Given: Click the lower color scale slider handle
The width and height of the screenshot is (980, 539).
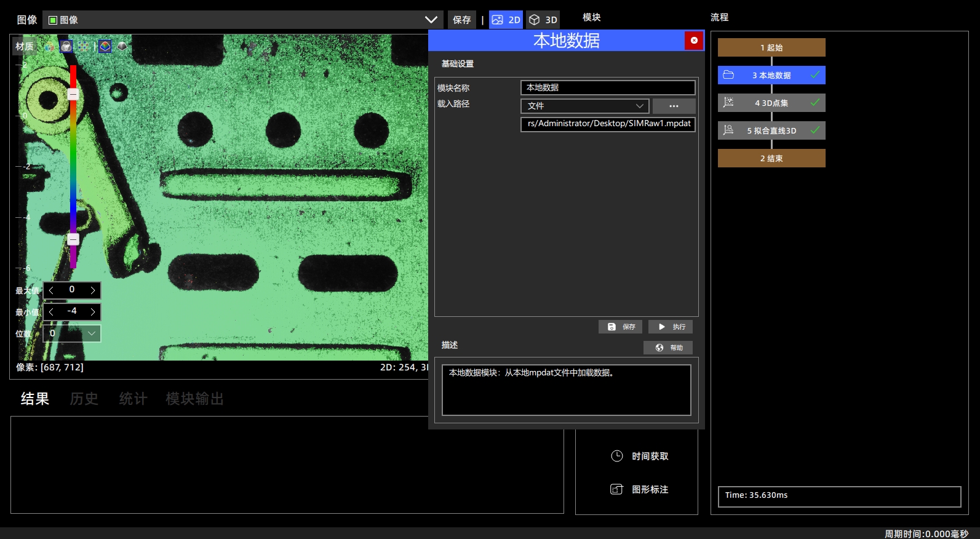Looking at the screenshot, I should point(73,239).
